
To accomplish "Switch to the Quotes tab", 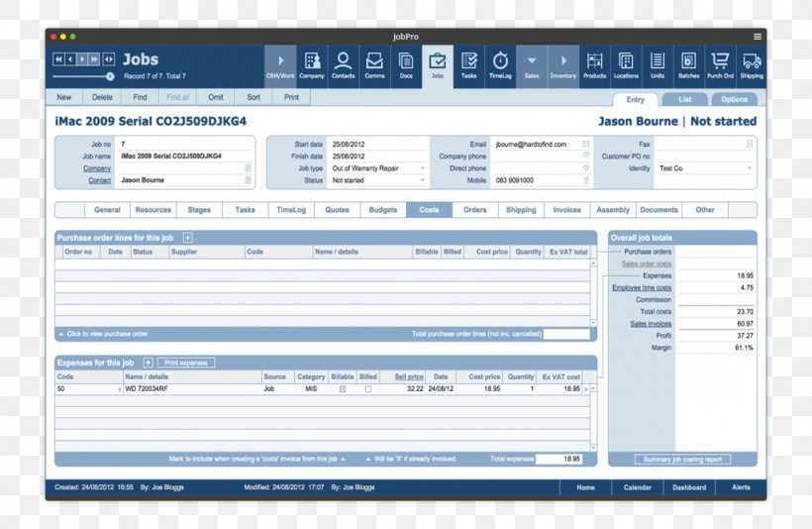I will point(337,210).
